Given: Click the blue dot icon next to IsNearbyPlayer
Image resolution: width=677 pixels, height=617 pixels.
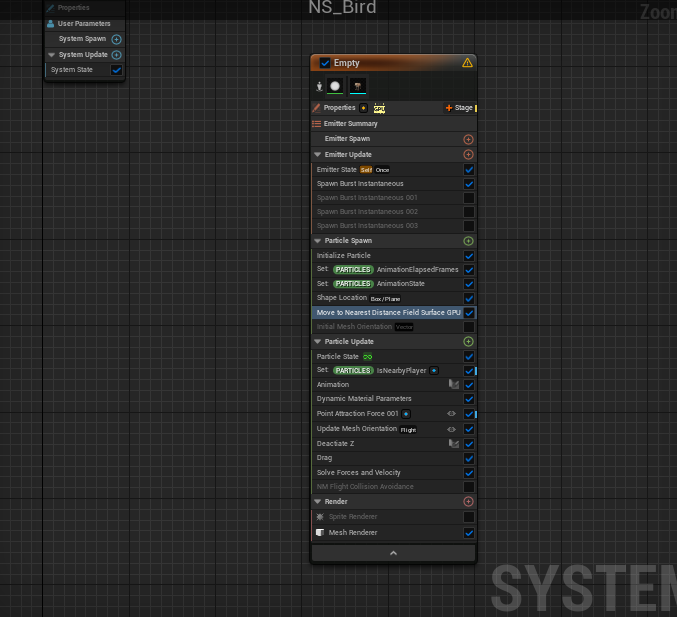Looking at the screenshot, I should [434, 370].
